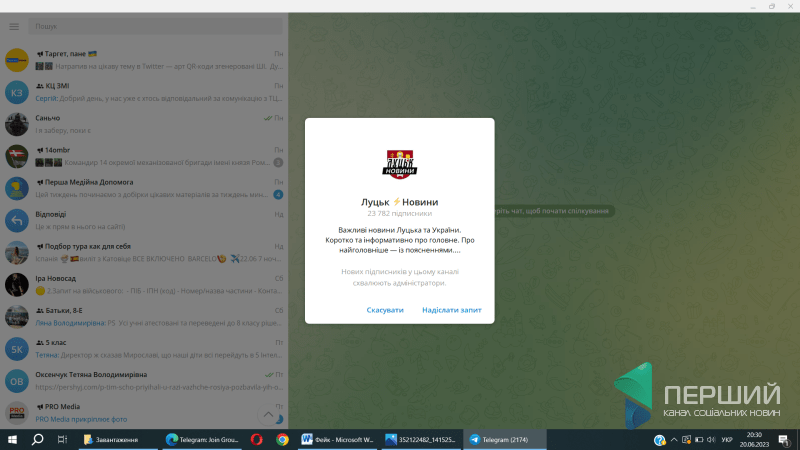Switch to Telegram (2174) taskbar item

(x=506, y=439)
